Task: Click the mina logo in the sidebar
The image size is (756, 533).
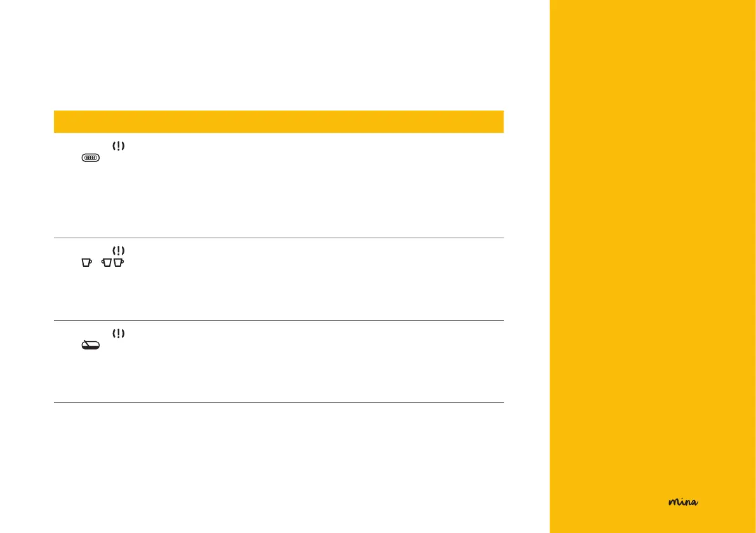Action: [x=683, y=502]
